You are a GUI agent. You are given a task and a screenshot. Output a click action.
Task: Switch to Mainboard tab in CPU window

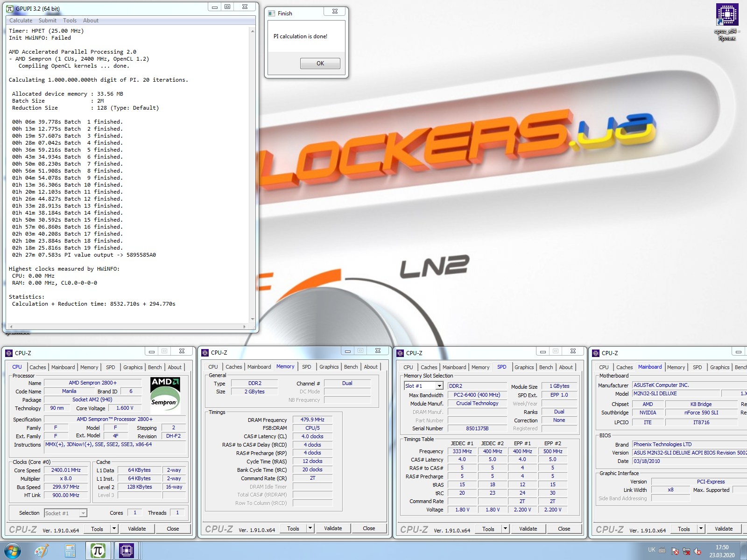coord(63,367)
